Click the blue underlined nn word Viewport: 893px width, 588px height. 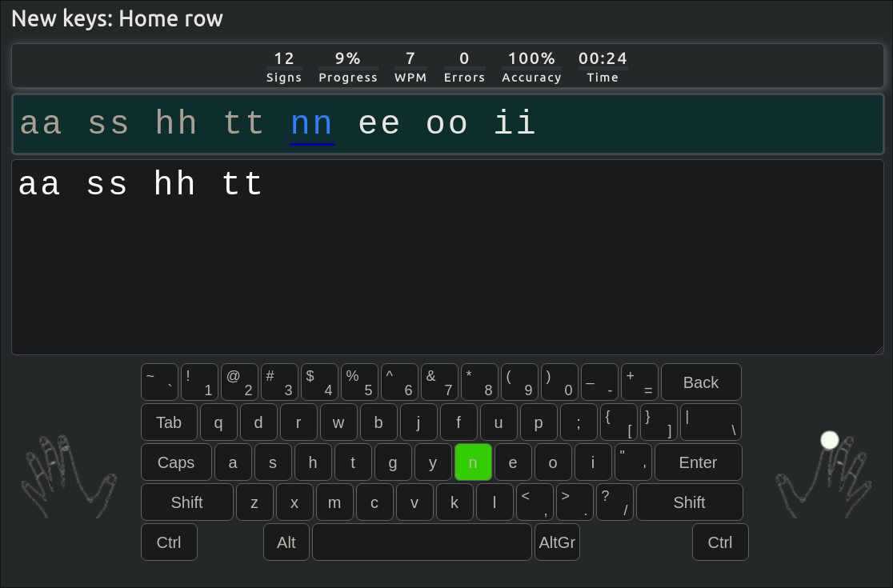tap(312, 125)
